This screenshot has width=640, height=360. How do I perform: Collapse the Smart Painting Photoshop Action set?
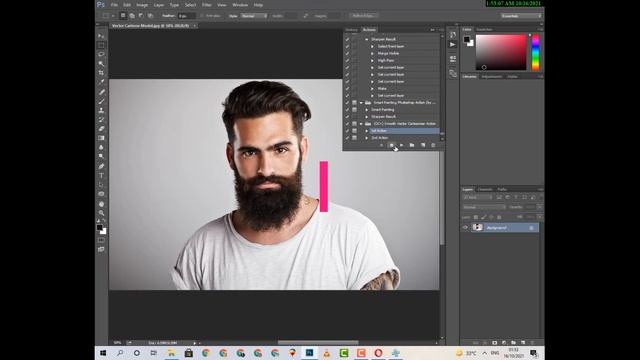coord(361,103)
